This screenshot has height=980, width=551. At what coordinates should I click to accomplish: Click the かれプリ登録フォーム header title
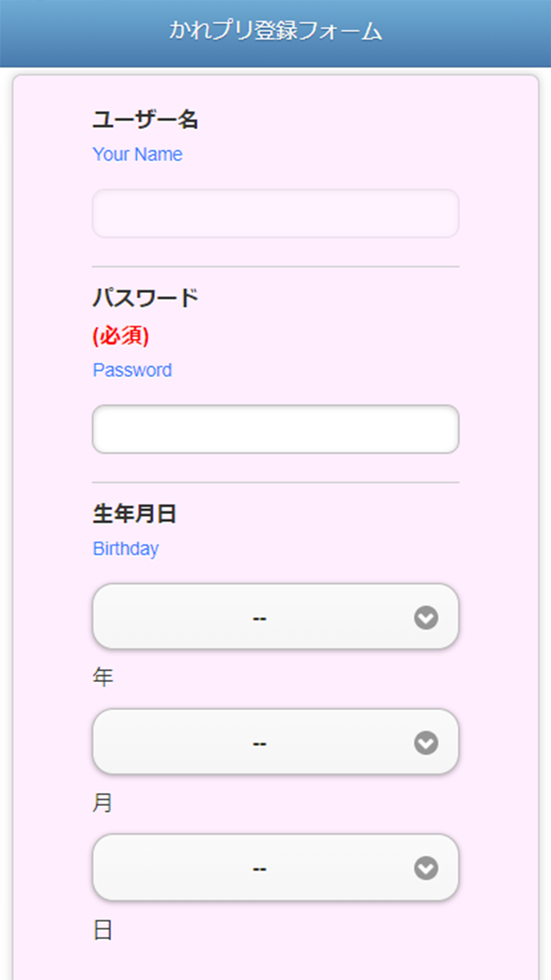click(x=275, y=31)
